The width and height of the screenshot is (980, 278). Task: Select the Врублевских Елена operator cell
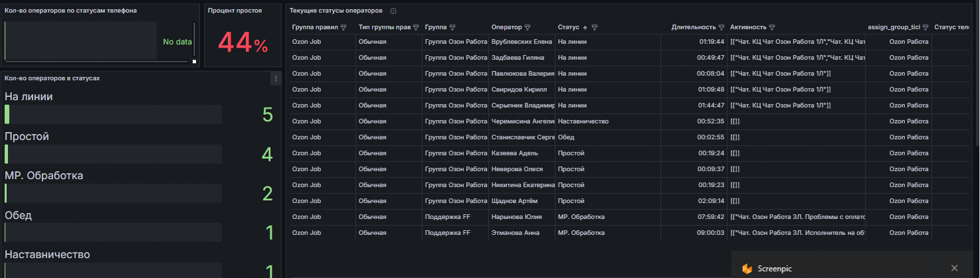tap(522, 42)
